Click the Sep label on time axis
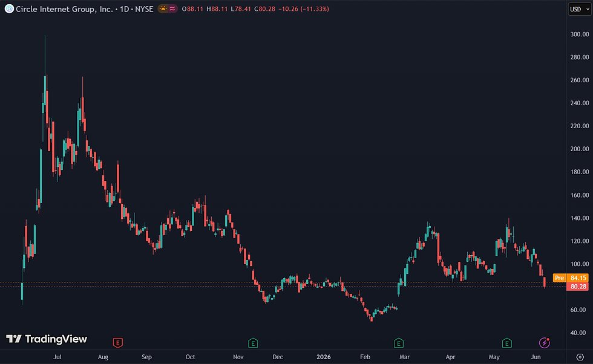Screen dimensions: 593x364 [146, 357]
